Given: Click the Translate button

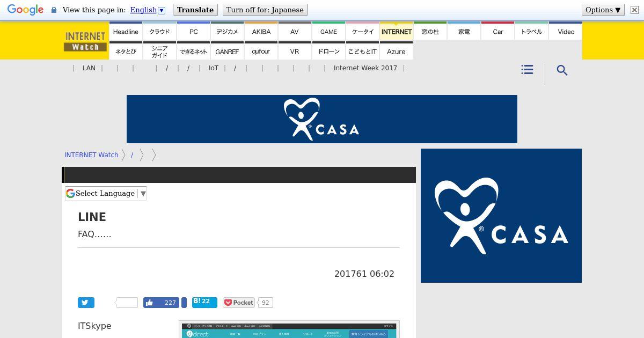Looking at the screenshot, I should coord(195,10).
